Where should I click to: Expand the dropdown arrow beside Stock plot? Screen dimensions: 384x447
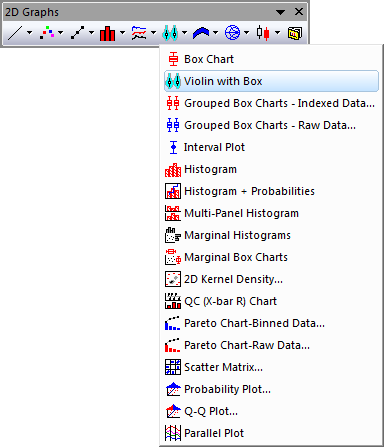click(x=277, y=33)
